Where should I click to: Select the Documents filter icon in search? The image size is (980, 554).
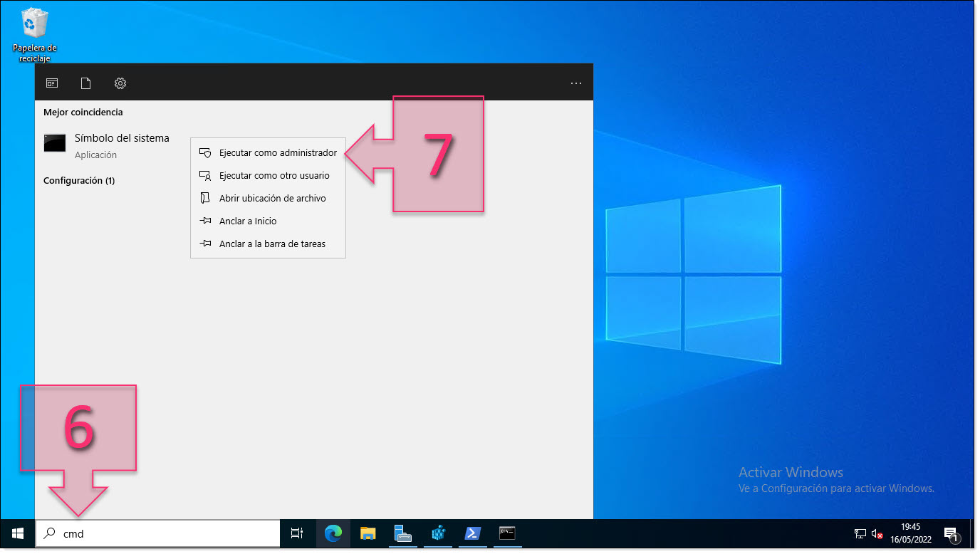pyautogui.click(x=85, y=83)
